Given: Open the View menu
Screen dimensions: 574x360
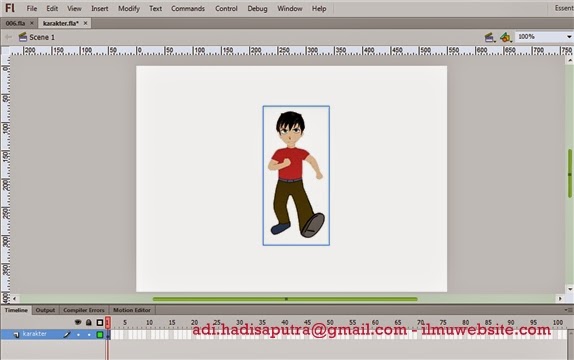Looking at the screenshot, I should (x=74, y=8).
